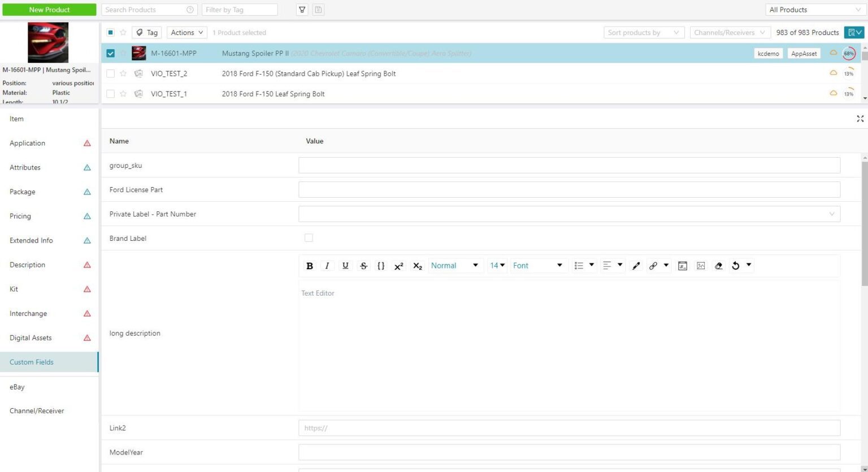This screenshot has width=868, height=472.
Task: Open the Actions dropdown menu
Action: pos(186,32)
